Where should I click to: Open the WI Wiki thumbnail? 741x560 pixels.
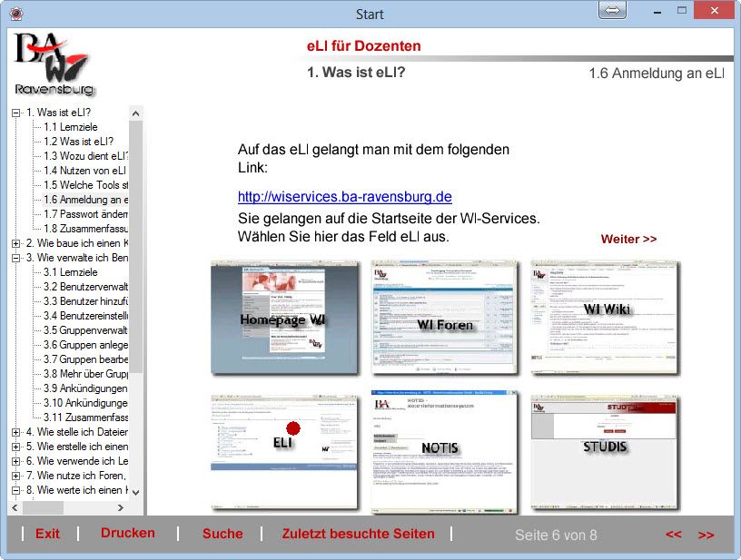(x=605, y=318)
